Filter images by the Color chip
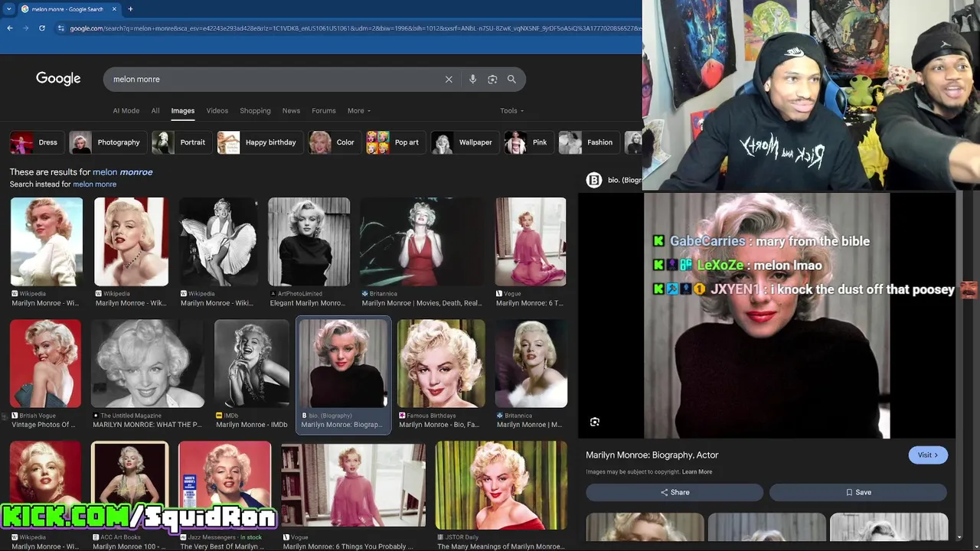 [x=333, y=142]
